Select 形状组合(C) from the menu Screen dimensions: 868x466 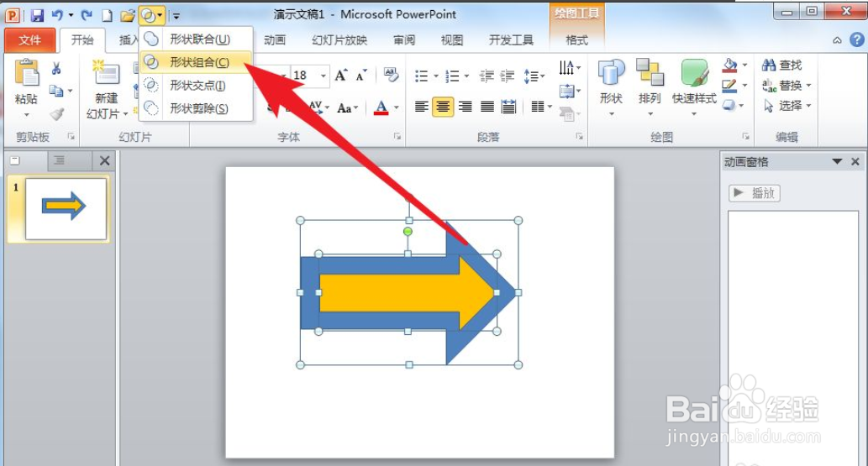click(196, 62)
